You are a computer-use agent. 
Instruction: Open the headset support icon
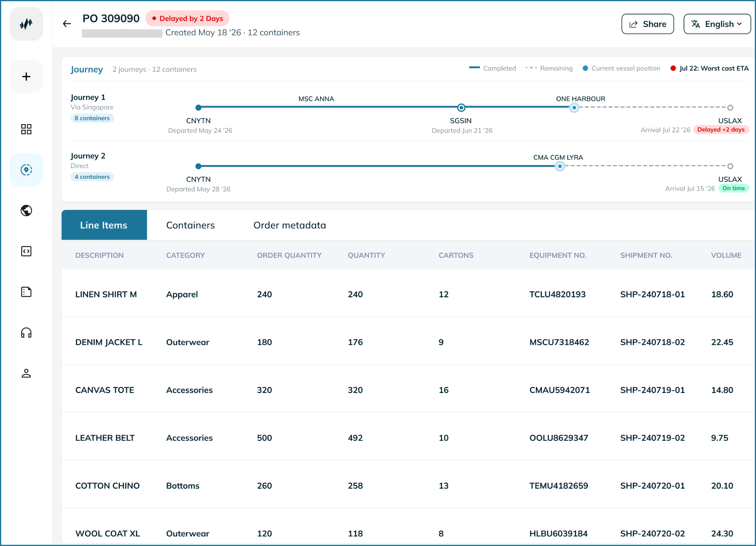26,333
